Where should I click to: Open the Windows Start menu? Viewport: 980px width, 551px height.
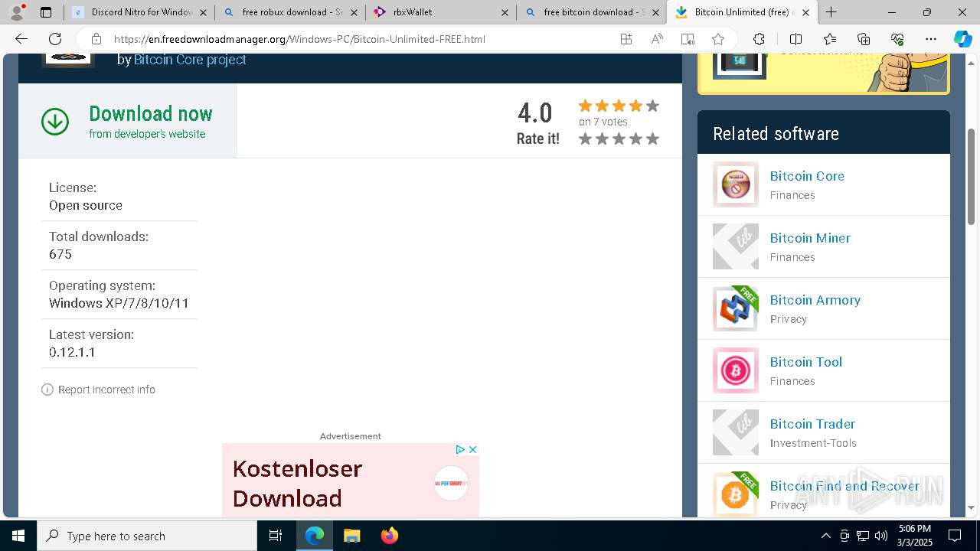18,536
